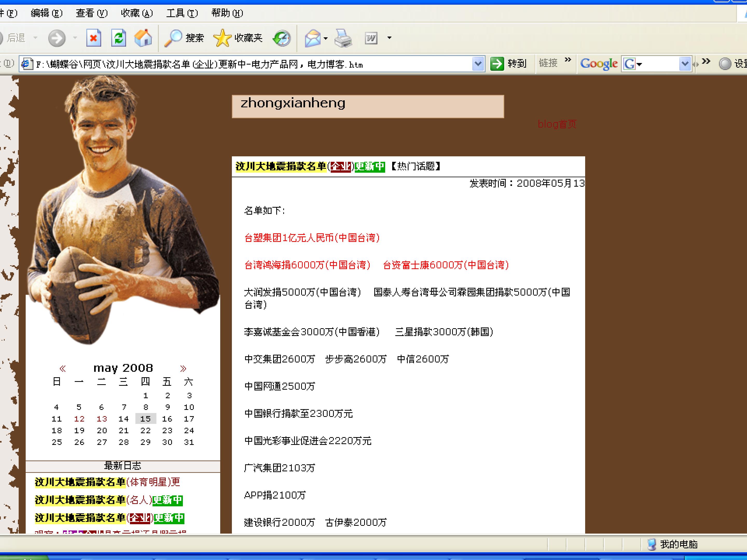Click the Stop page loading icon
Image resolution: width=747 pixels, height=560 pixels.
pos(94,38)
